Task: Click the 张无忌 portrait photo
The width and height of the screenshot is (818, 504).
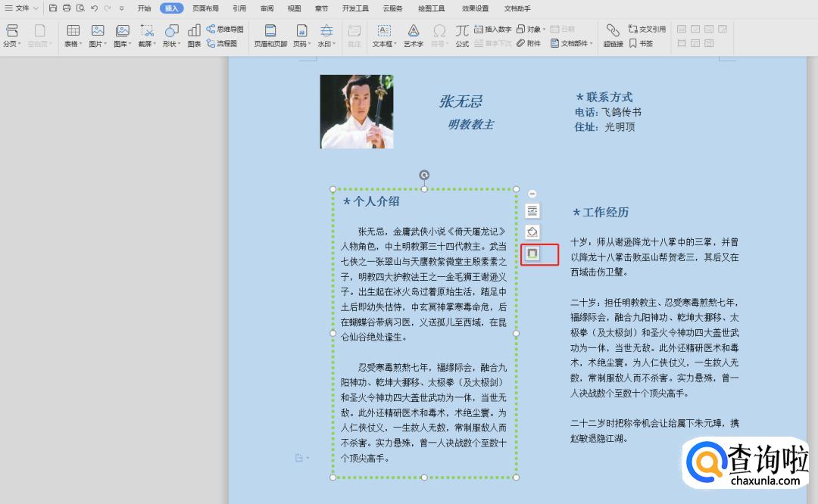Action: click(356, 111)
